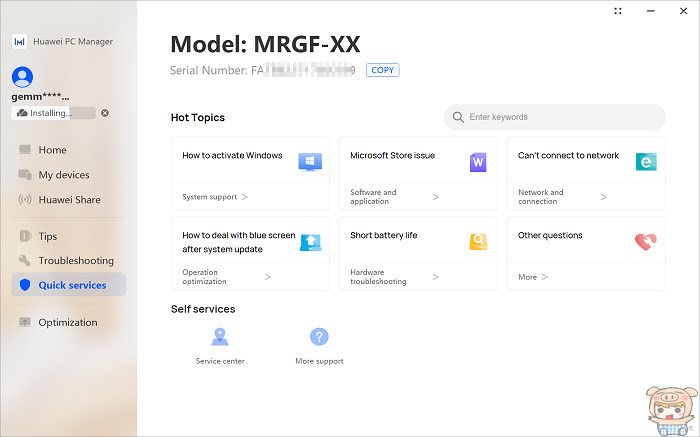The height and width of the screenshot is (437, 700).
Task: Copy the serial number with COPY button
Action: tap(383, 70)
